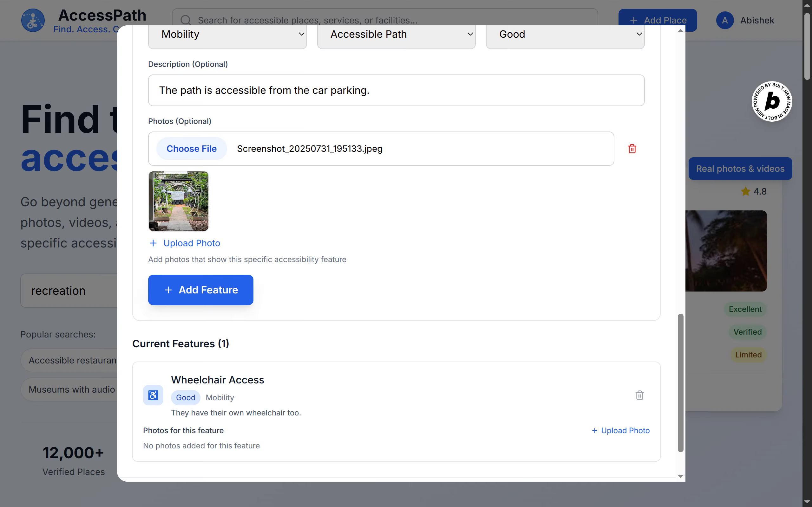812x507 pixels.
Task: Click the description text field
Action: pyautogui.click(x=396, y=90)
